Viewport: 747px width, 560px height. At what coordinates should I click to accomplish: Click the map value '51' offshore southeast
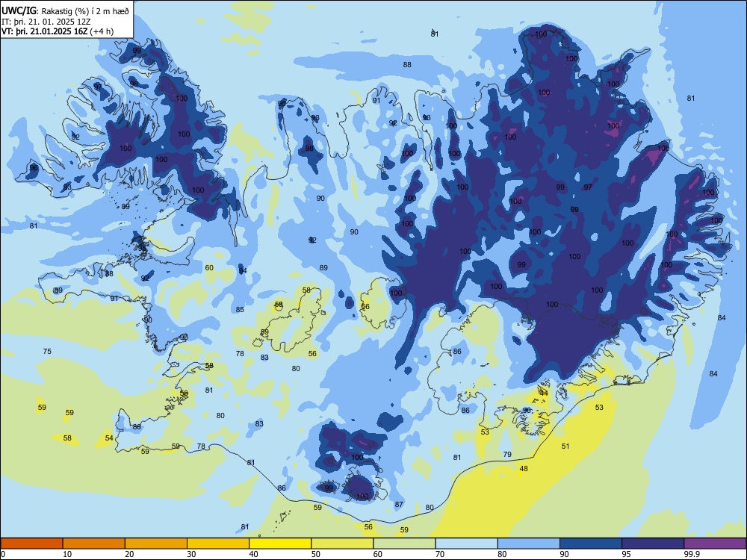tap(565, 447)
